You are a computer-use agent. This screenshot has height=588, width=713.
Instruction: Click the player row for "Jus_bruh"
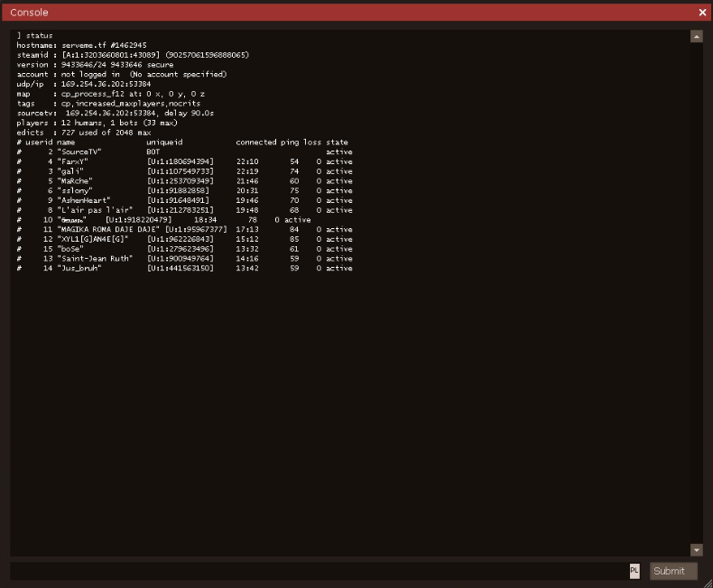181,269
